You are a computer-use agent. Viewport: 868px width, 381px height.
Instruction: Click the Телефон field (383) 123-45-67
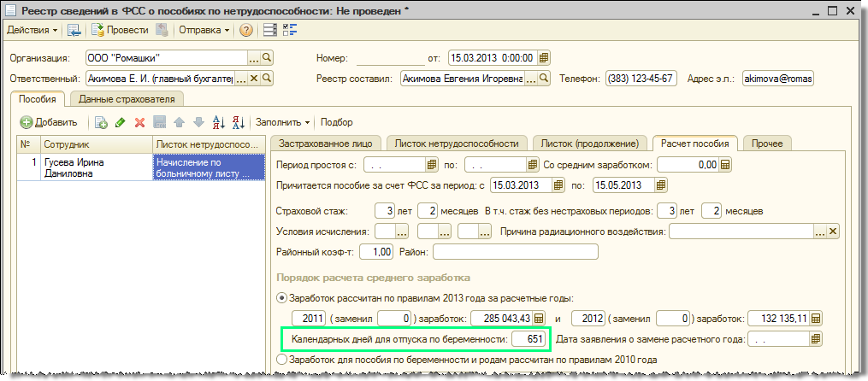[x=641, y=78]
